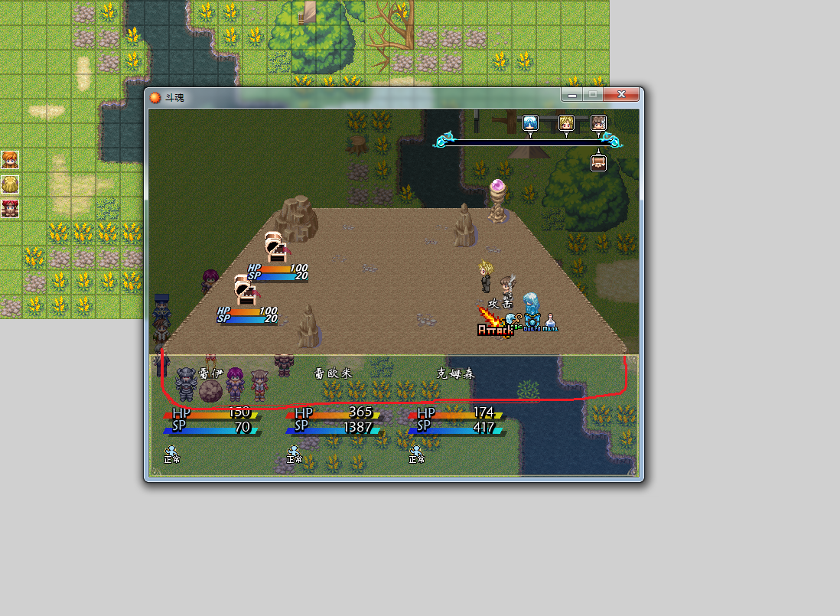Click the 攻击 command label
Screen dimensions: 840x616
click(x=500, y=304)
